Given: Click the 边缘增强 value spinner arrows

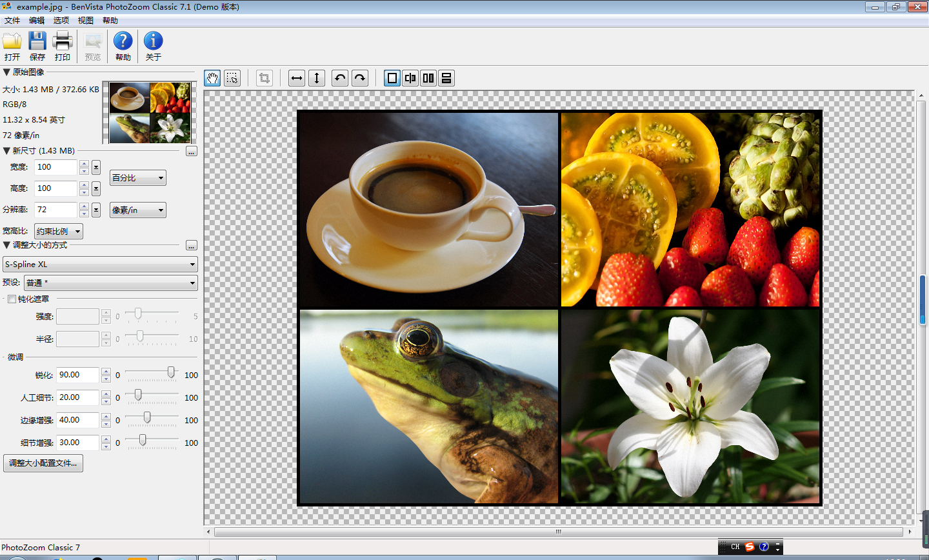Looking at the screenshot, I should tap(106, 420).
